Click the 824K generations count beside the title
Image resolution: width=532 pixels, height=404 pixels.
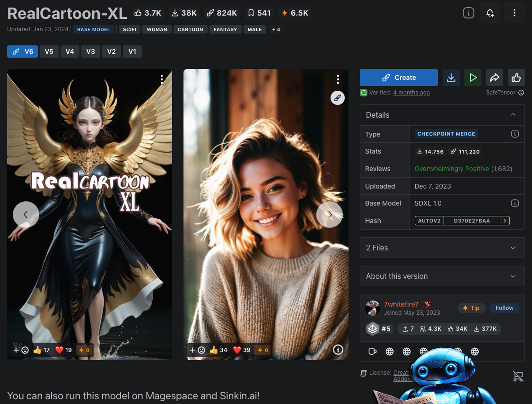click(x=222, y=13)
